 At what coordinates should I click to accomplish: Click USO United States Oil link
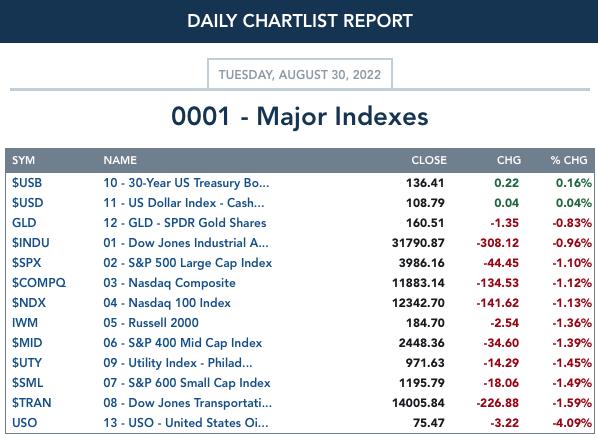coord(186,423)
